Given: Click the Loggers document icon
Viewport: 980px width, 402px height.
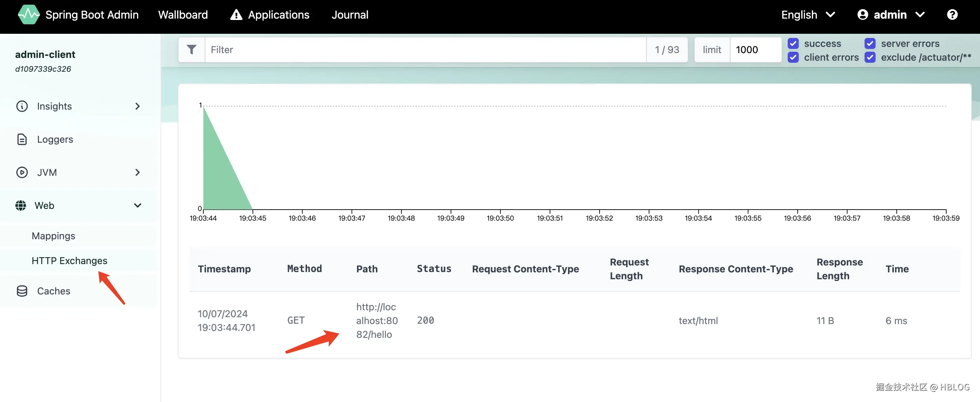Looking at the screenshot, I should (x=22, y=139).
